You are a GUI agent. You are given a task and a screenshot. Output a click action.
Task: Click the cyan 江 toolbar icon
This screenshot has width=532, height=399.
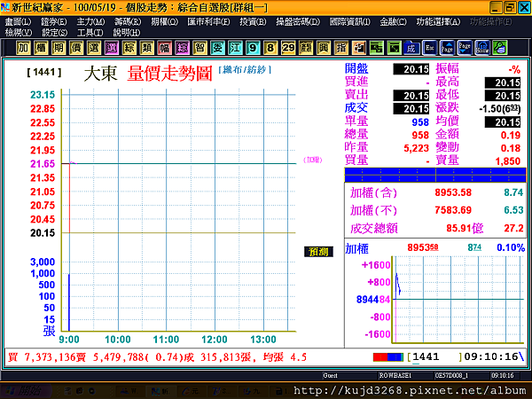[x=235, y=48]
